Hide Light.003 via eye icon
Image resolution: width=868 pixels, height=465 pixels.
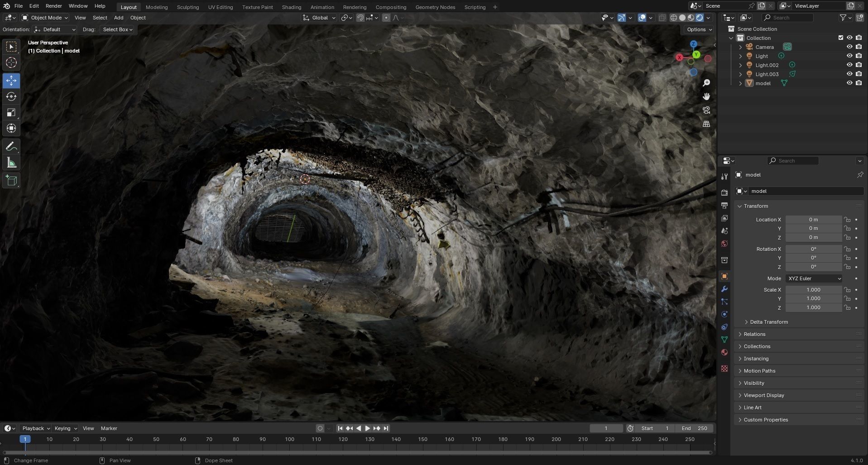(x=849, y=74)
